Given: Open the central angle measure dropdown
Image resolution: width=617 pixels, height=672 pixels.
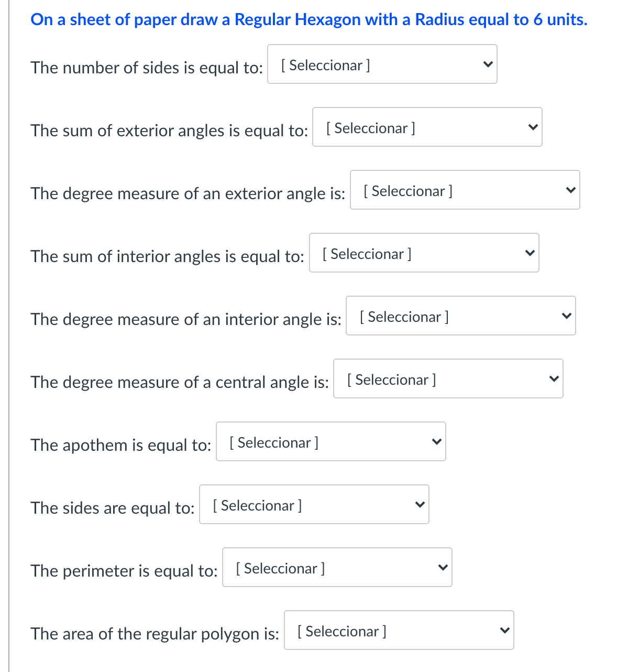Looking at the screenshot, I should [x=448, y=378].
